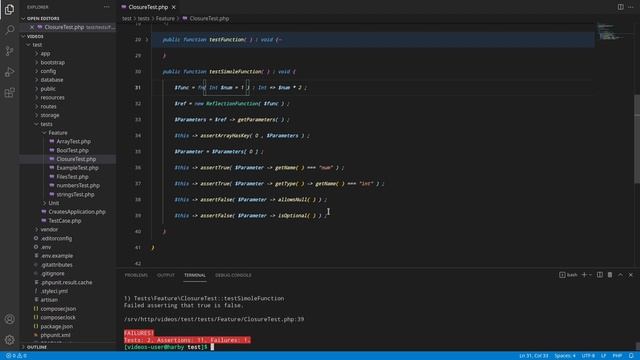Viewport: 640px width, 360px height.
Task: Close ClosureTest.php editor tab
Action: point(173,7)
